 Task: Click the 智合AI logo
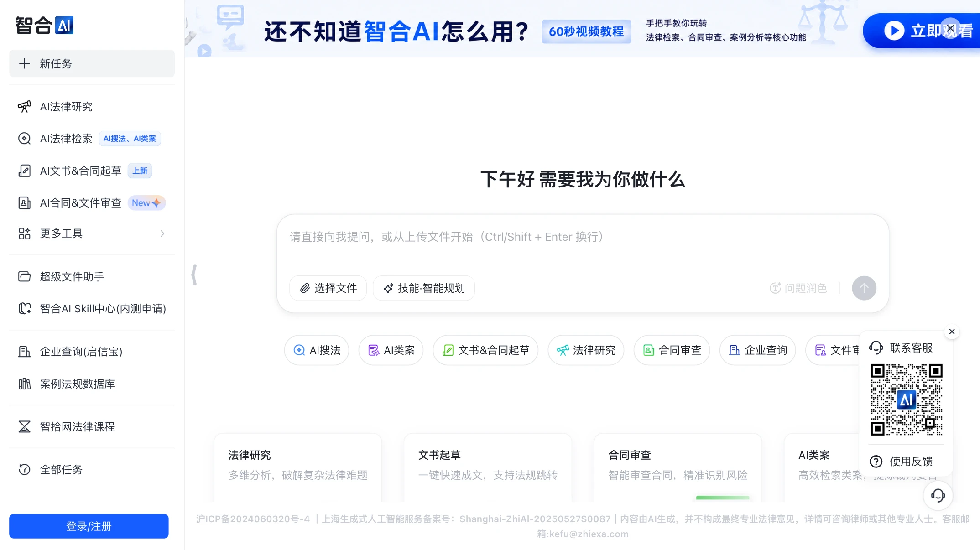click(x=44, y=25)
